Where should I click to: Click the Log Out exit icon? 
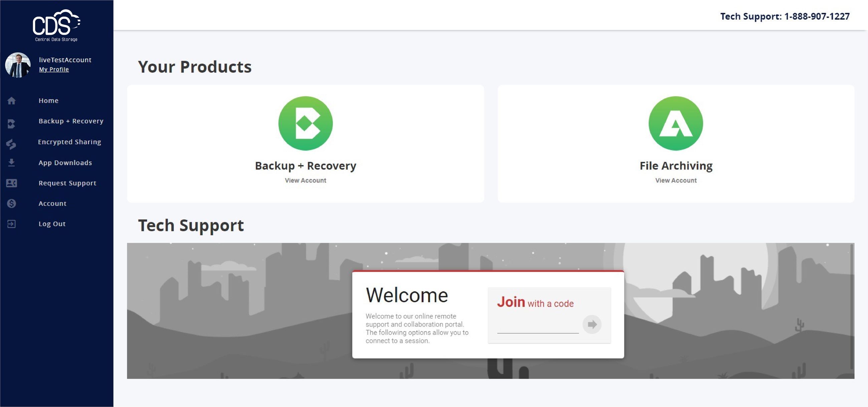(11, 224)
